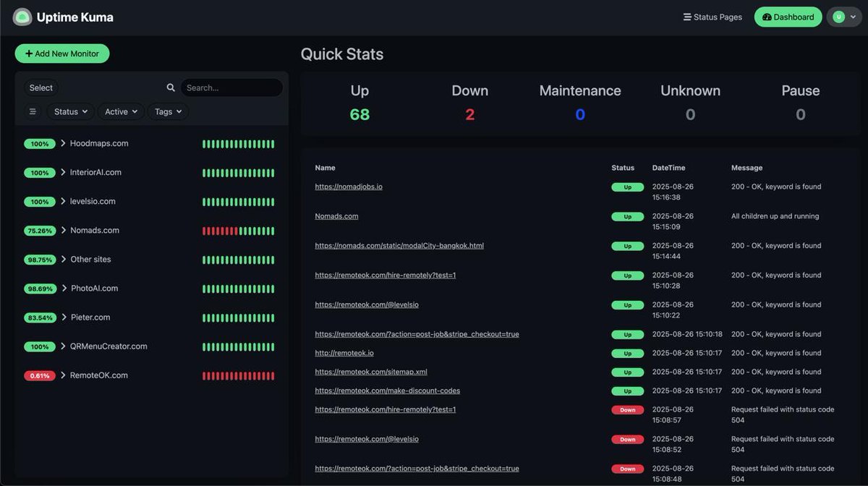Click Add New Monitor button
Image resolution: width=868 pixels, height=486 pixels.
[62, 54]
